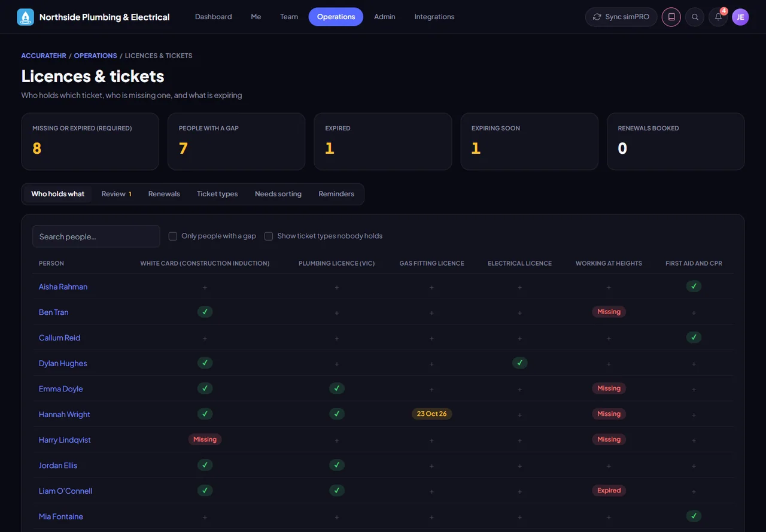The image size is (766, 532).
Task: Open Aisha Rahman's profile link
Action: coord(63,287)
